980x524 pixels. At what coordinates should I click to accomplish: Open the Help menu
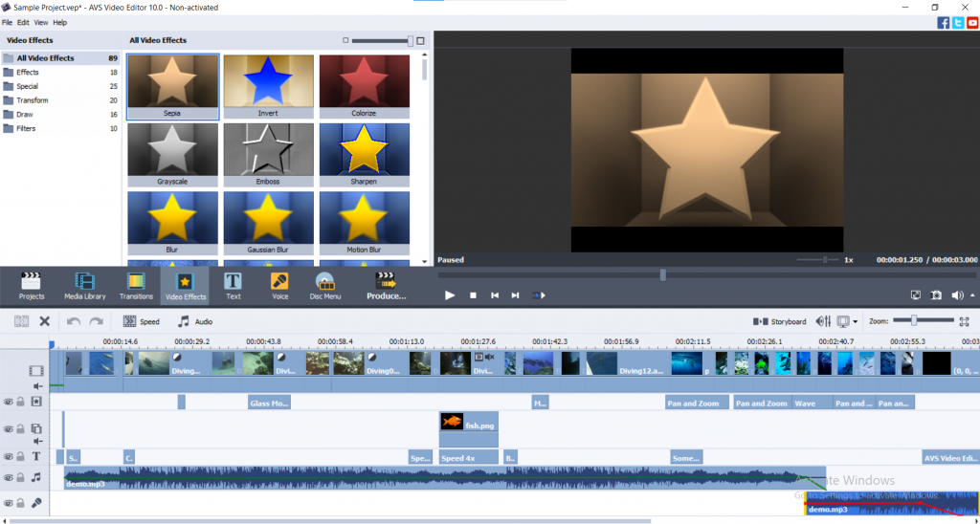60,22
